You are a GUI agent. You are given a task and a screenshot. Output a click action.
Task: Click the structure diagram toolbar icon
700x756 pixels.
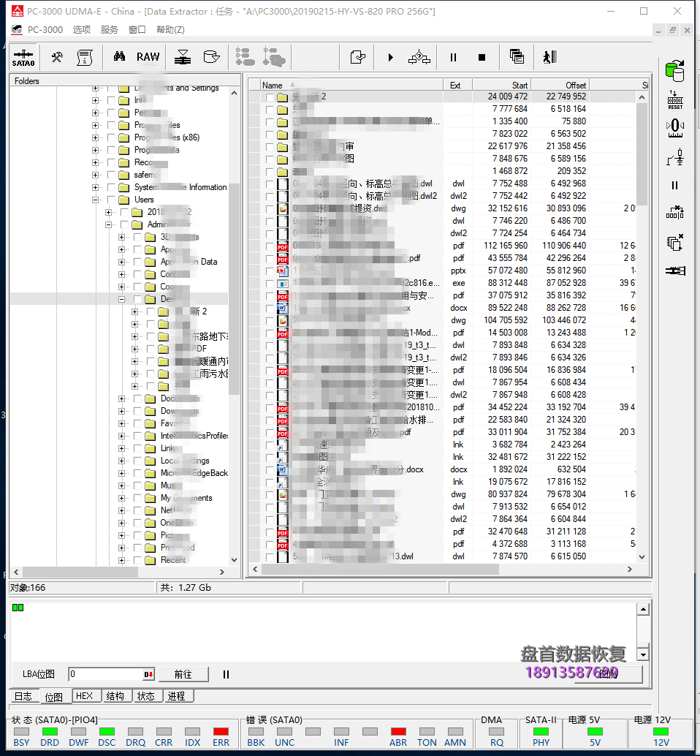[419, 57]
